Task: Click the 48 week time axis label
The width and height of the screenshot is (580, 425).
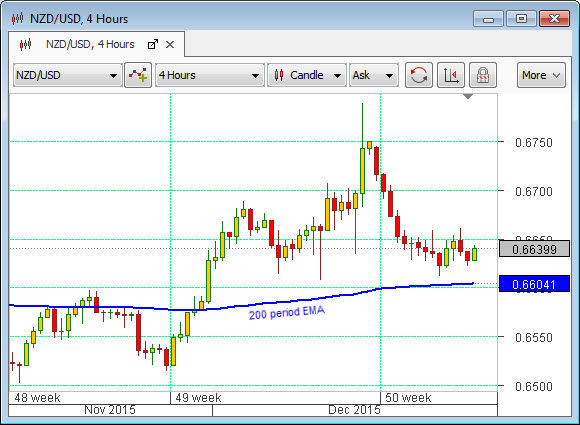Action: pyautogui.click(x=37, y=398)
